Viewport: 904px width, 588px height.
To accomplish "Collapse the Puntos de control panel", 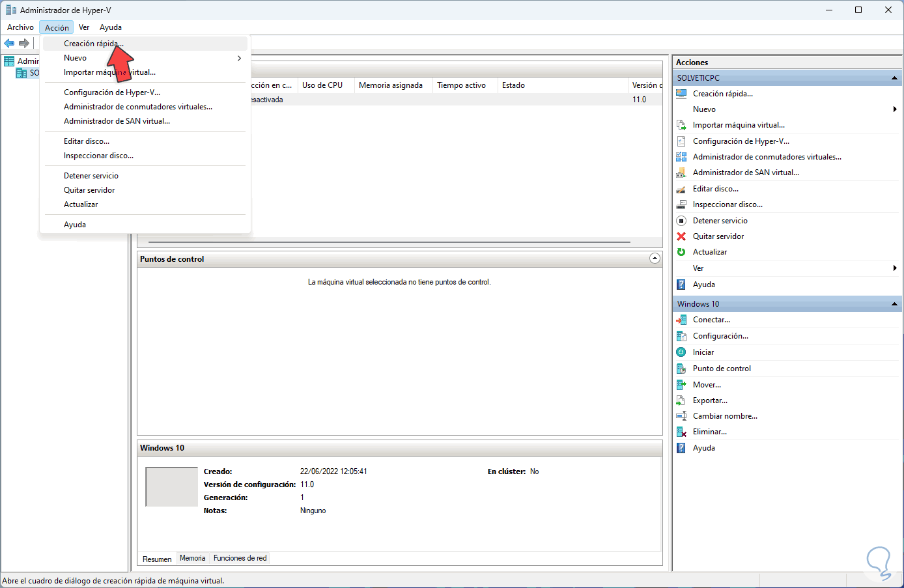I will pyautogui.click(x=655, y=259).
